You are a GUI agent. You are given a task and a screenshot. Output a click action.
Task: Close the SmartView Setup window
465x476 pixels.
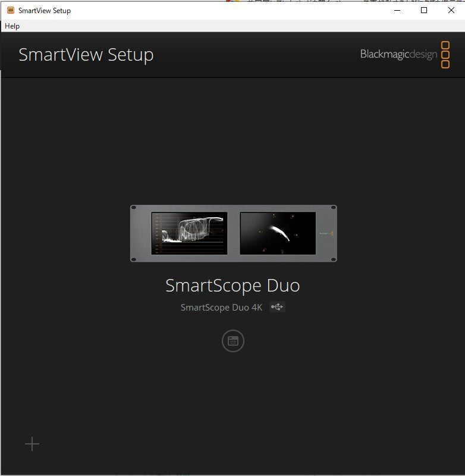click(x=451, y=10)
